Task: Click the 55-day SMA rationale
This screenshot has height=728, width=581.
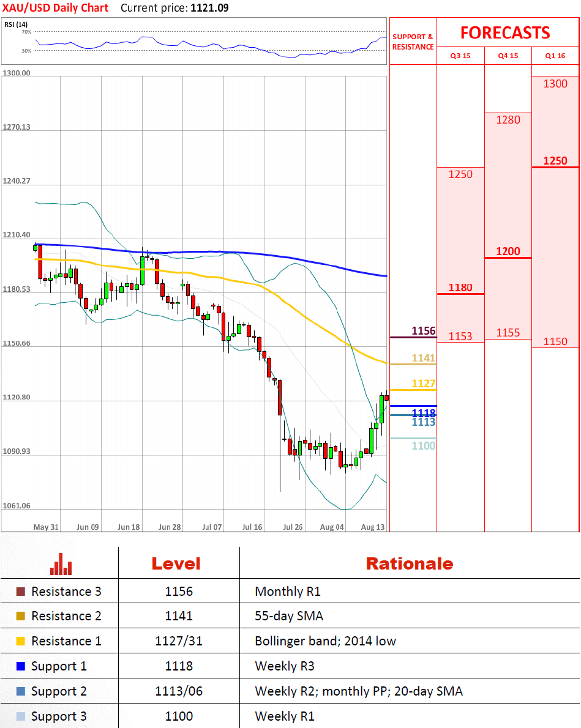Action: (288, 616)
